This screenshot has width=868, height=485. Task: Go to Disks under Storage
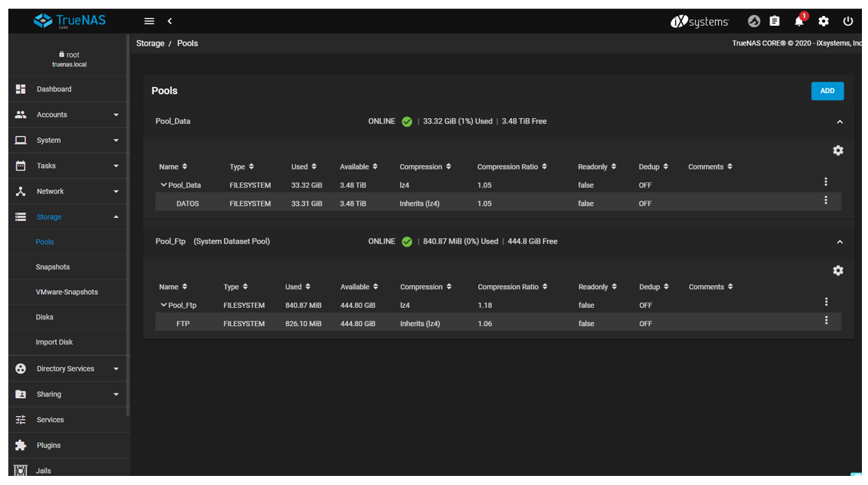(45, 317)
